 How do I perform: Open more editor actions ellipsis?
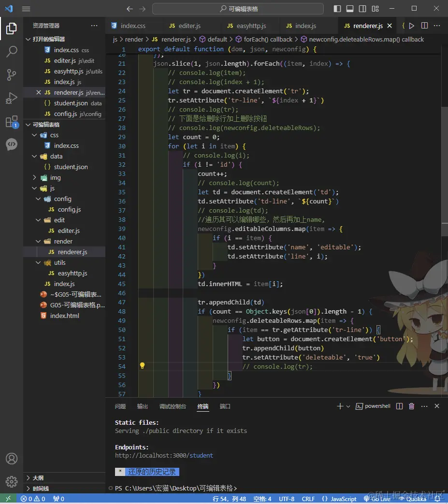point(437,26)
